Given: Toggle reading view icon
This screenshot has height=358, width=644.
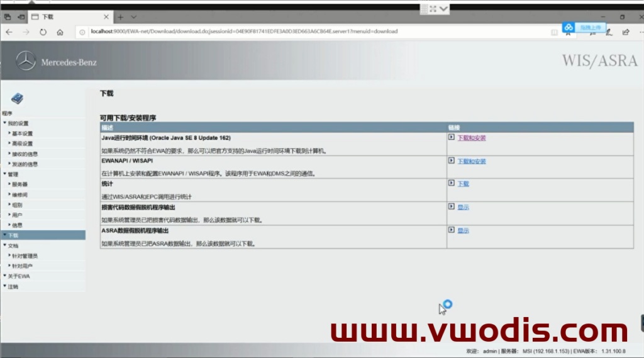Looking at the screenshot, I should click(x=554, y=32).
